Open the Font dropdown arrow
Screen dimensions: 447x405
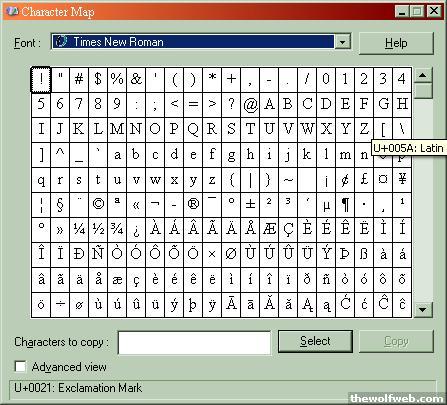(342, 42)
